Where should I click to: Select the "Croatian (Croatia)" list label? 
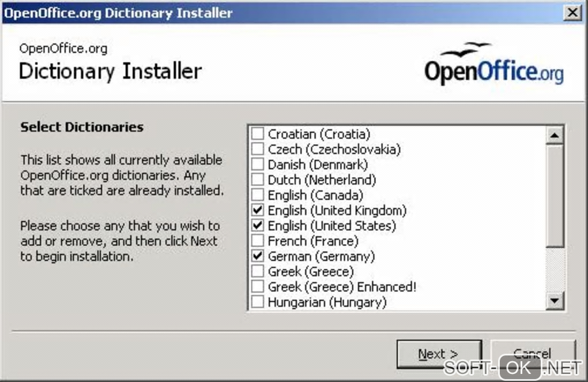pyautogui.click(x=319, y=134)
